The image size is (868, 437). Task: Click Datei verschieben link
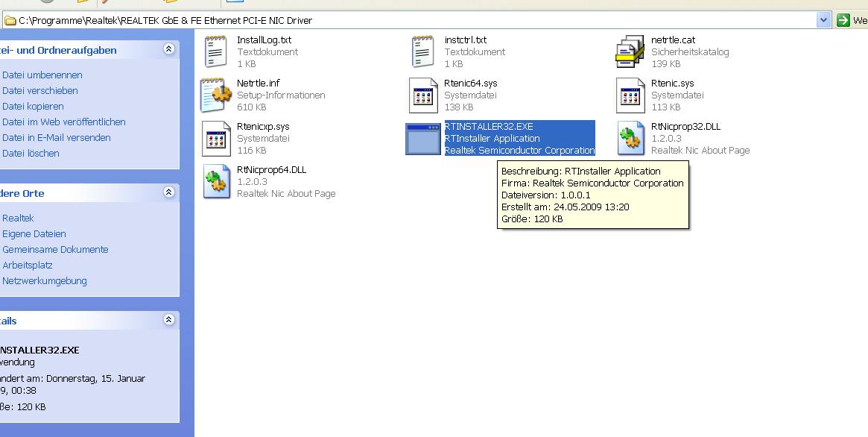[x=39, y=90]
